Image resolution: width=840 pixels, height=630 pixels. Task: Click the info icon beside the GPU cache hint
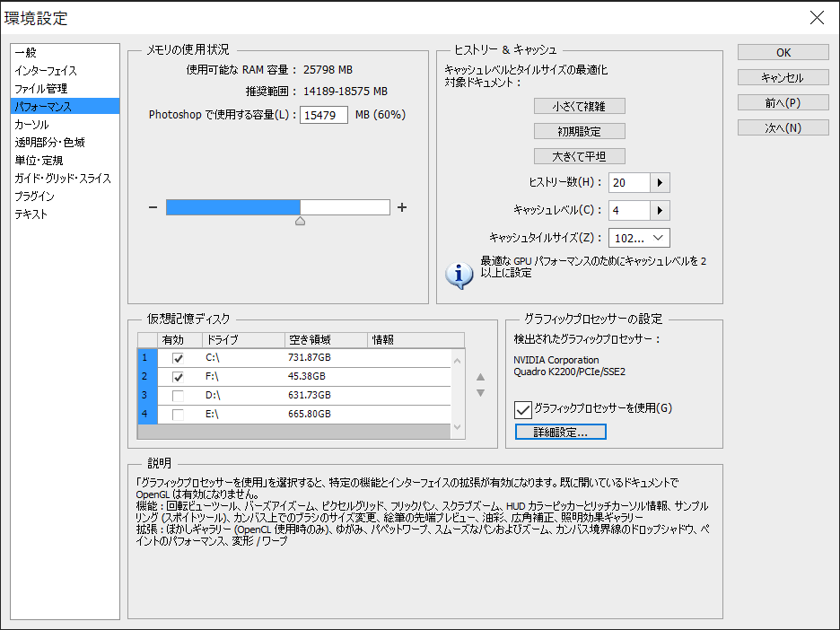tap(459, 274)
